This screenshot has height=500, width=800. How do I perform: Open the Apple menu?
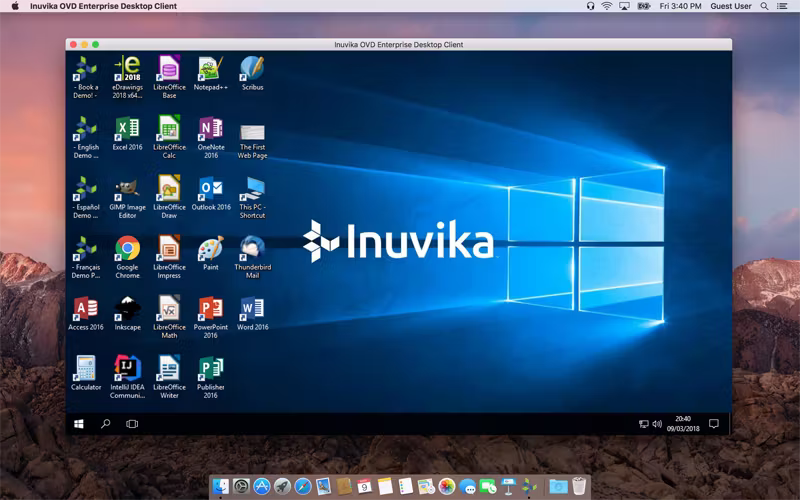click(15, 6)
